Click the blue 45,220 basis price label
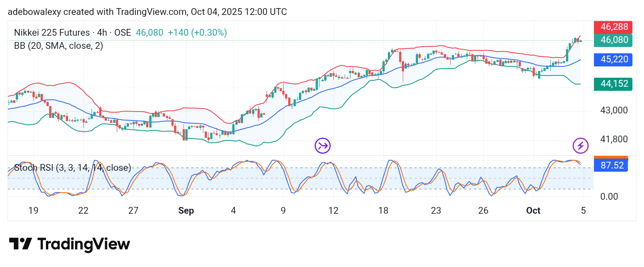This screenshot has height=267, width=644. click(x=611, y=59)
